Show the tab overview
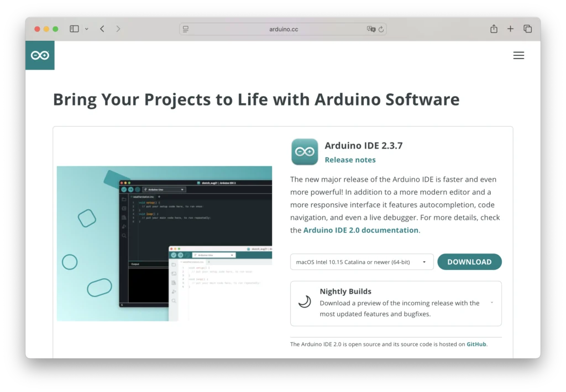 (527, 29)
